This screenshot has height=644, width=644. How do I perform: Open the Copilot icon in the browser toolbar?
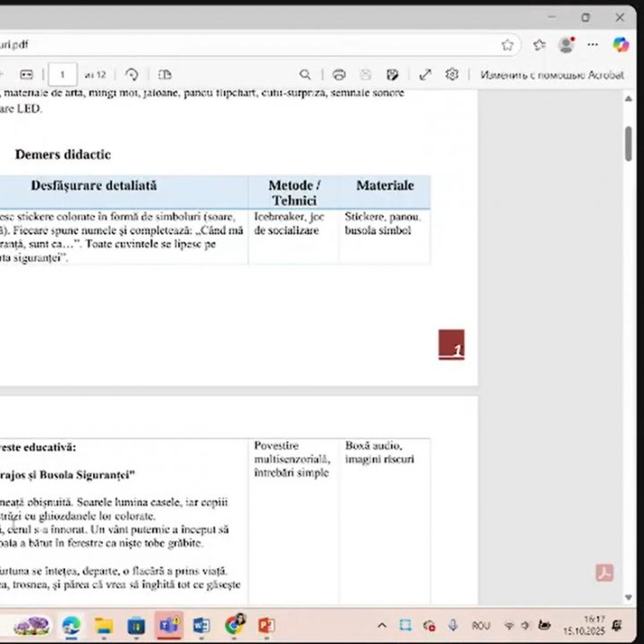(620, 45)
